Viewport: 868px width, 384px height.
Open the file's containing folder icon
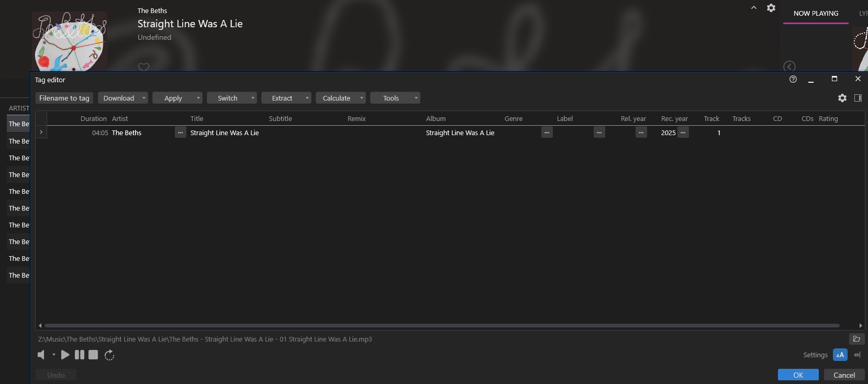pos(857,339)
